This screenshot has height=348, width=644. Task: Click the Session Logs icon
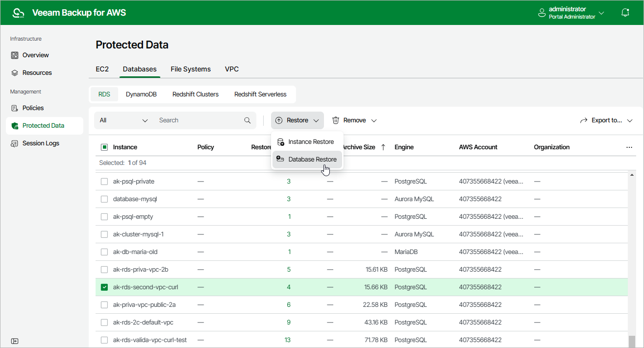click(15, 143)
